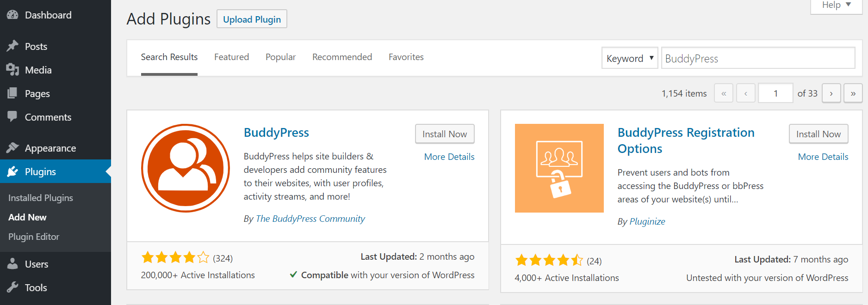Click the 4,000+ Active Installations text

point(567,278)
